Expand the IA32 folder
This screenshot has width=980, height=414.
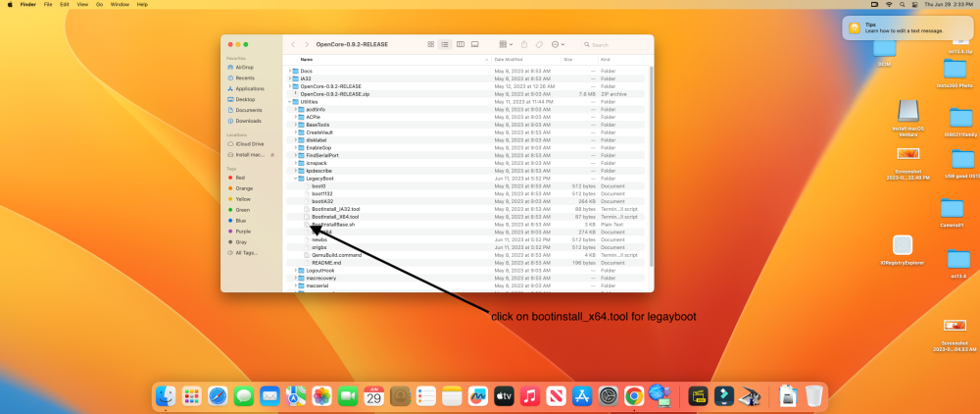click(289, 78)
